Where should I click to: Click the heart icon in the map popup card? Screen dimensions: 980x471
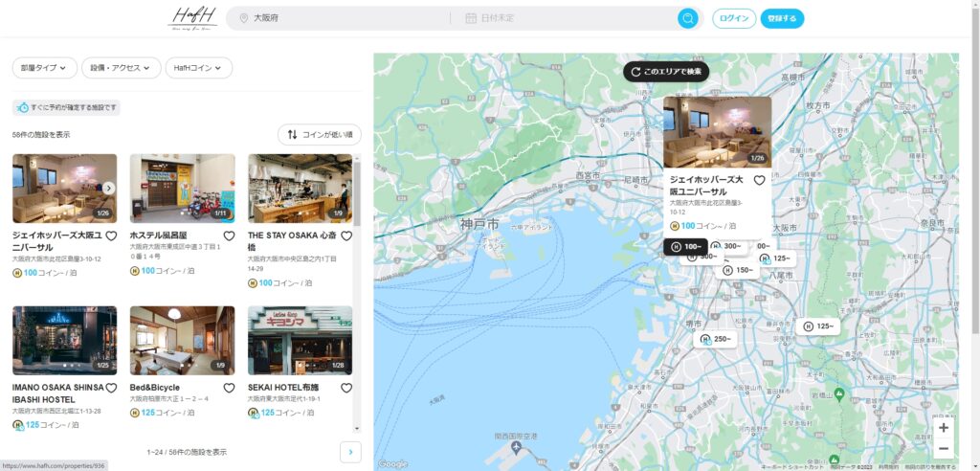[759, 181]
